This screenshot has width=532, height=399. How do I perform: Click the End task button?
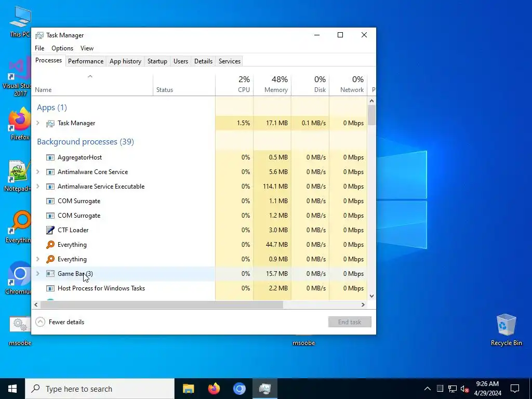350,322
